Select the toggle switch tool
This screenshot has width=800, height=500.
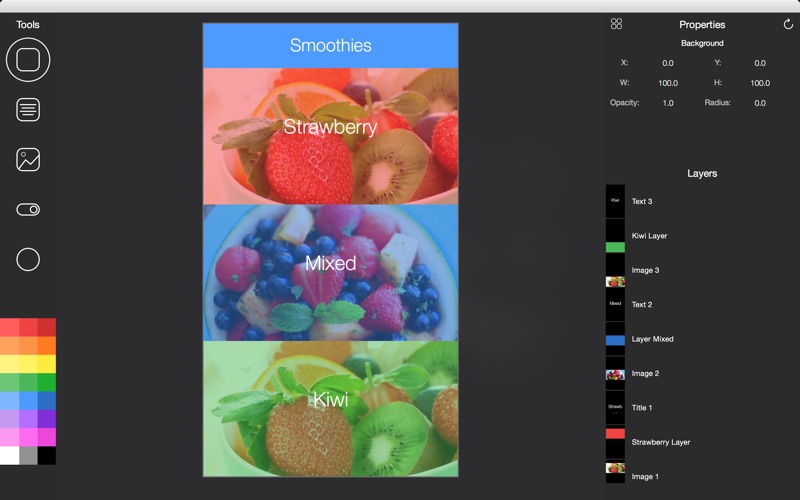point(28,209)
